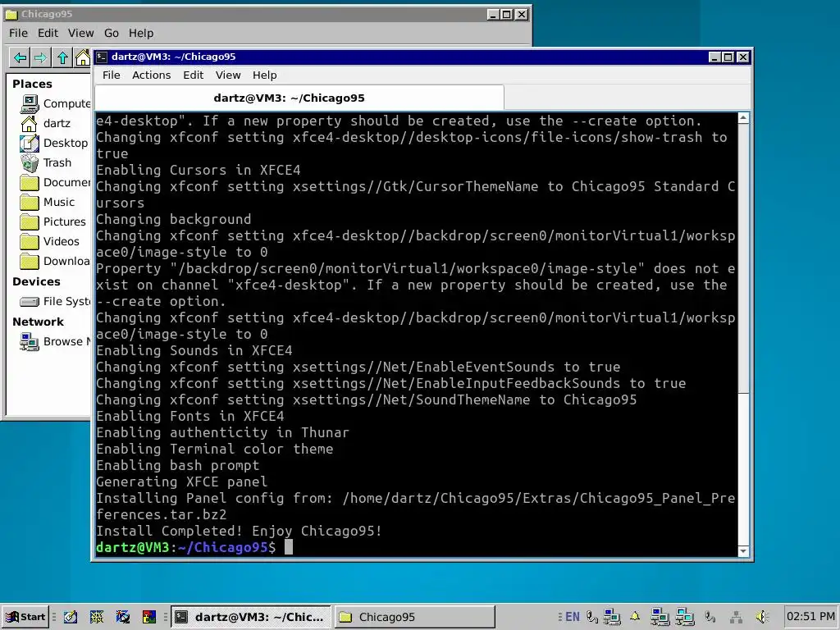This screenshot has height=630, width=840.
Task: Open Go menu in file manager
Action: click(112, 33)
